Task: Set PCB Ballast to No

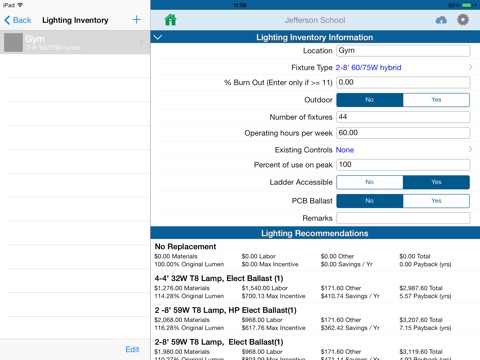Action: pos(370,201)
